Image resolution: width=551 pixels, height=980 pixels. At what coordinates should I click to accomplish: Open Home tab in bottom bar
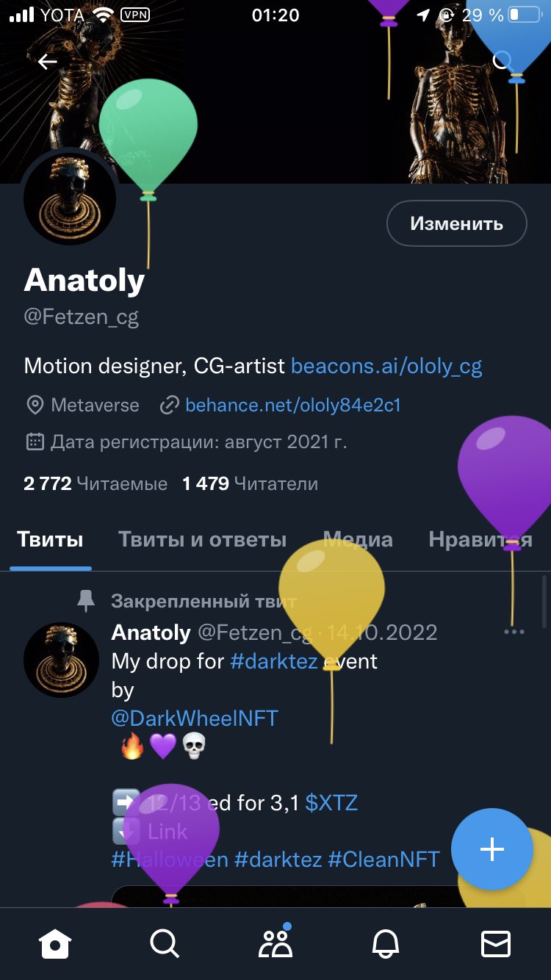pyautogui.click(x=56, y=943)
